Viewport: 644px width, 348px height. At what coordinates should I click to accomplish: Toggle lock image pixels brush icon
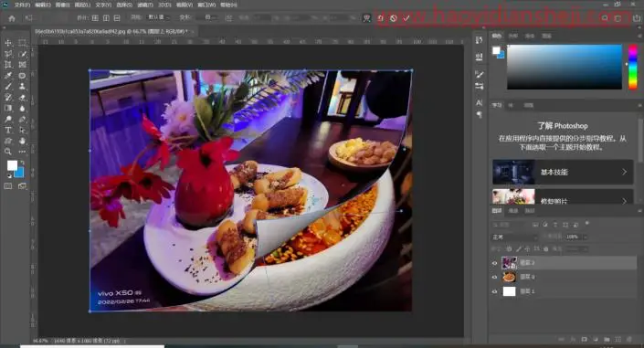[x=519, y=249]
